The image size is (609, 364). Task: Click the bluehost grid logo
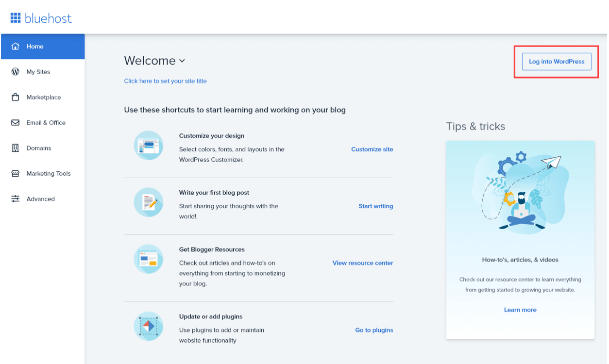[x=15, y=17]
